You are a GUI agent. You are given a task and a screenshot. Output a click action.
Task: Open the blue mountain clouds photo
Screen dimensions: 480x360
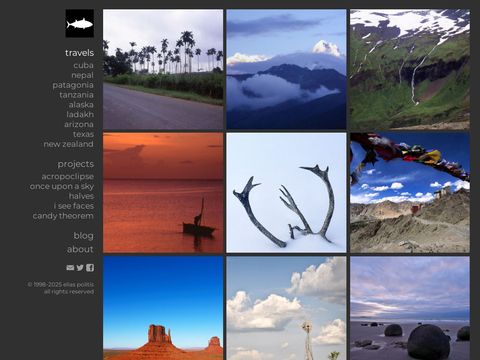[286, 69]
